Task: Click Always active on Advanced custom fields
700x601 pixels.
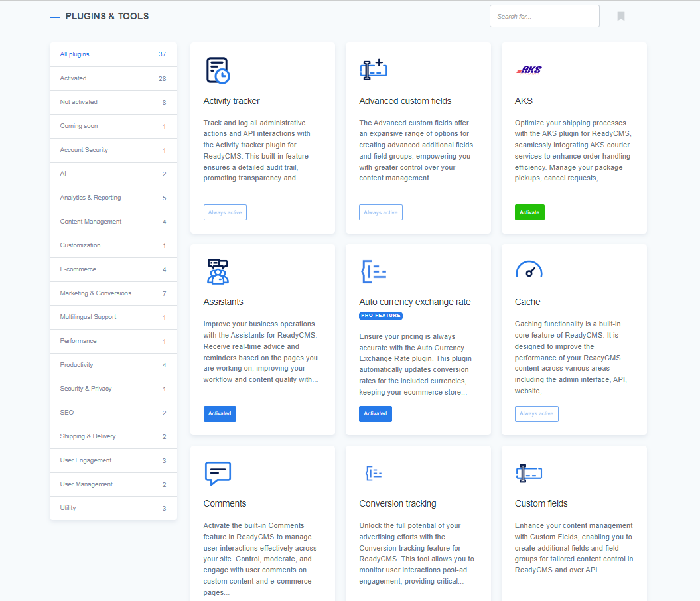Action: [x=381, y=212]
